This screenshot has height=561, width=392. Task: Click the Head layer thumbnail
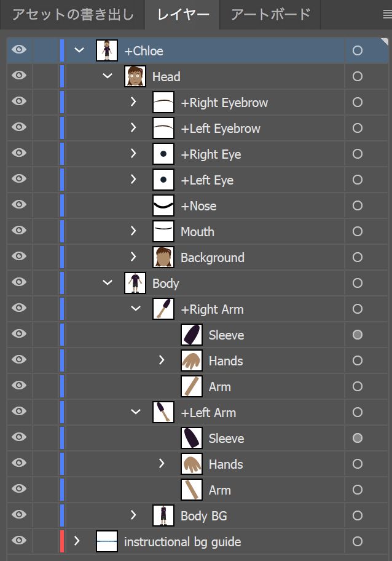[135, 76]
